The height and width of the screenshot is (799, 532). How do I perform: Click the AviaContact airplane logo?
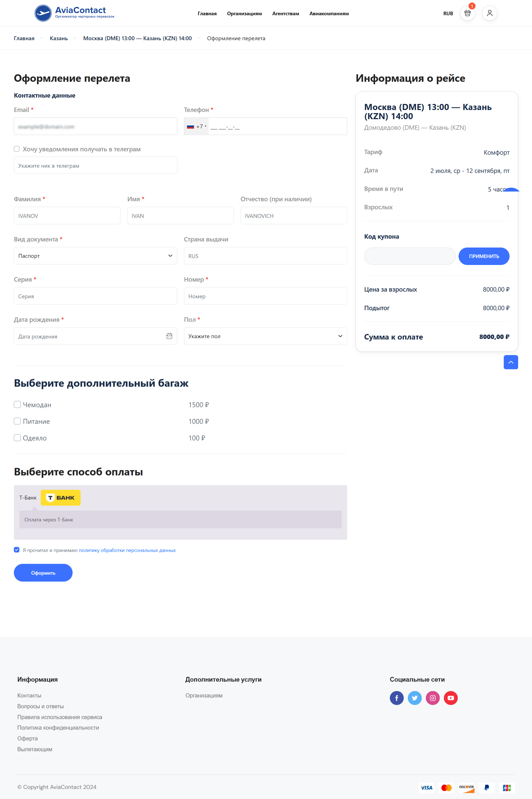[x=43, y=13]
